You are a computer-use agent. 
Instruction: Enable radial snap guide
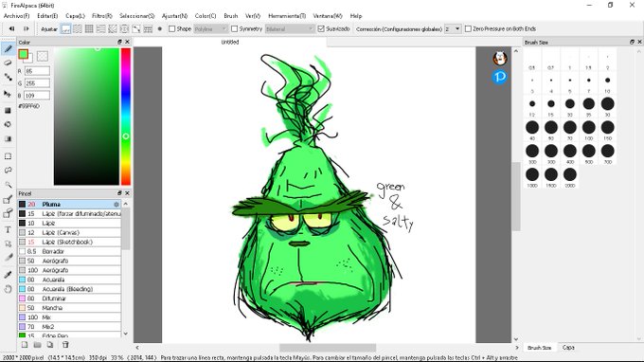coord(113,28)
